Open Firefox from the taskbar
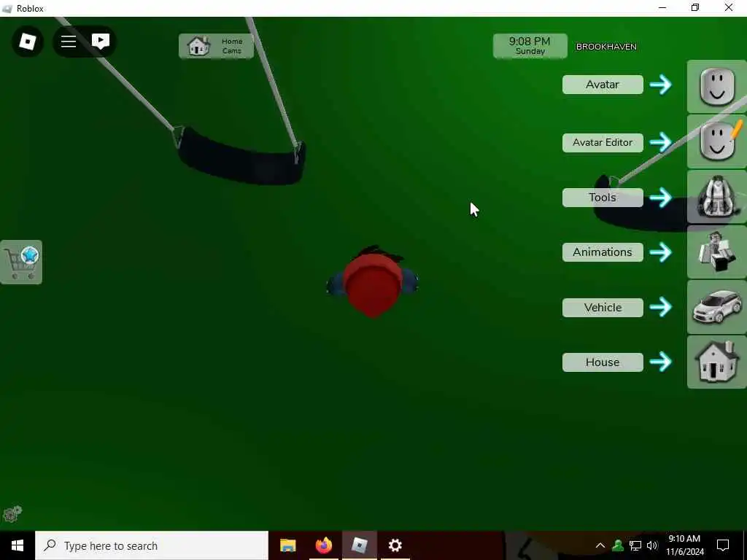 coord(323,545)
